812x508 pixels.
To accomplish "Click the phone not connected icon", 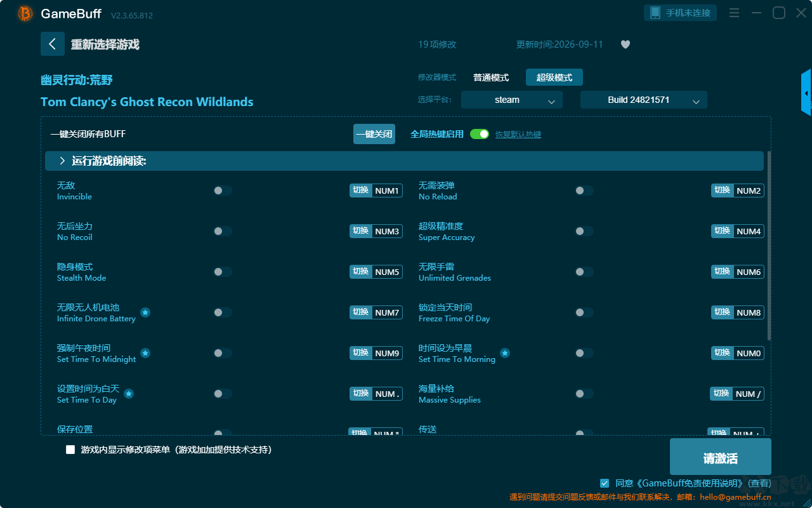I will [655, 13].
